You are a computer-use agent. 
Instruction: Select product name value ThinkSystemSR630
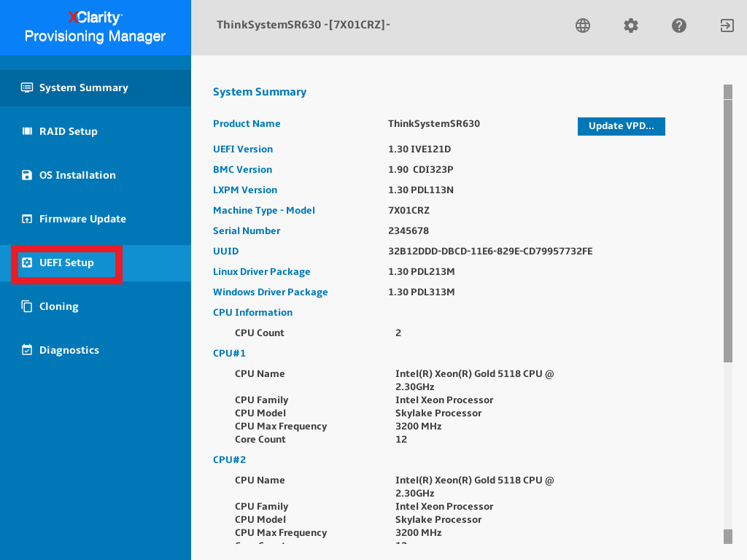(x=434, y=124)
